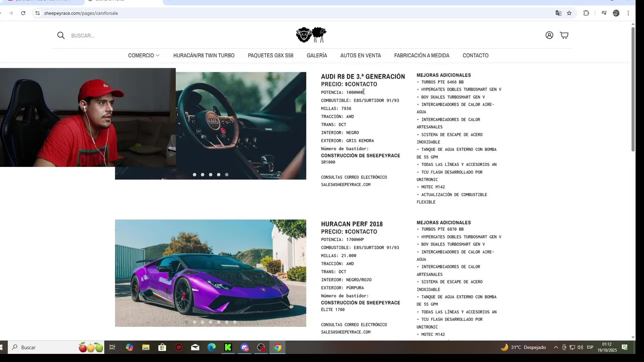Image resolution: width=644 pixels, height=362 pixels.
Task: Launch Copilot from the taskbar
Action: point(129,347)
